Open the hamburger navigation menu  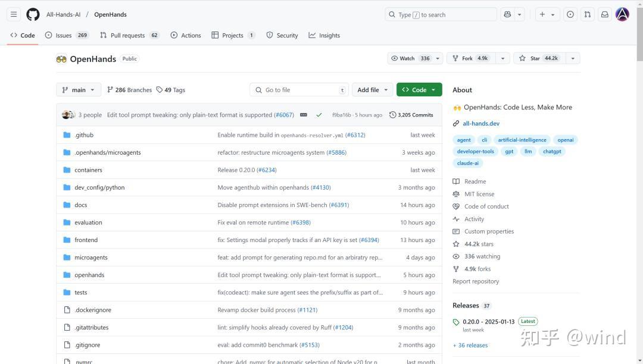pos(14,14)
